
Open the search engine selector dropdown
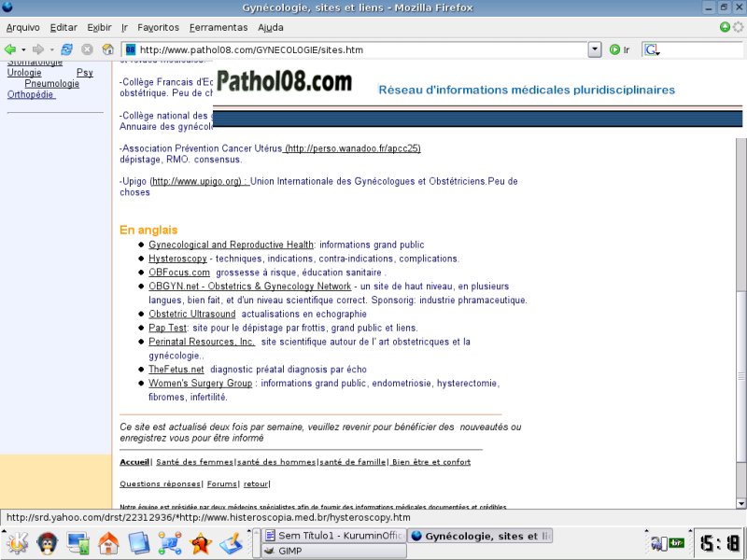pos(651,49)
